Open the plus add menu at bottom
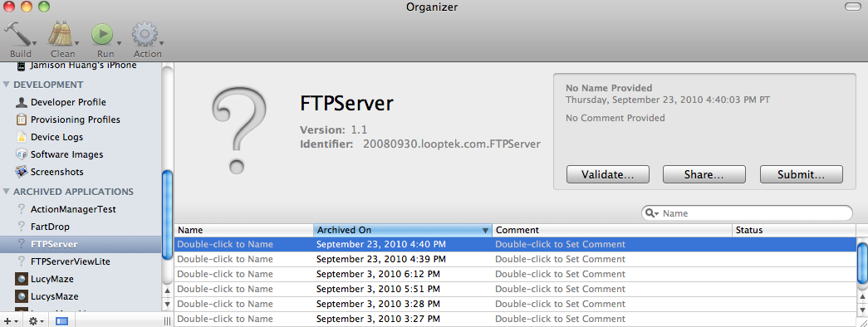The image size is (868, 327). click(x=11, y=321)
